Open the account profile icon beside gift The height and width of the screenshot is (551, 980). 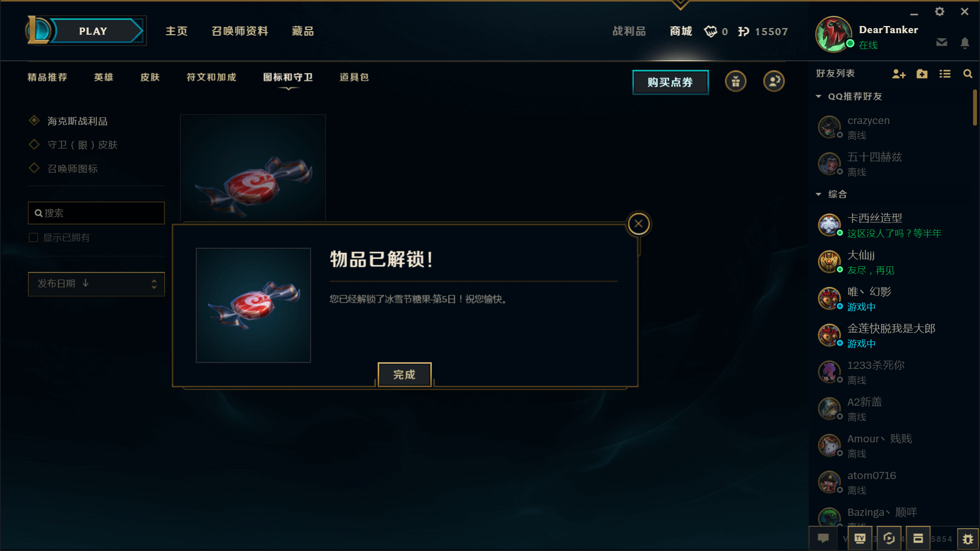[x=774, y=81]
